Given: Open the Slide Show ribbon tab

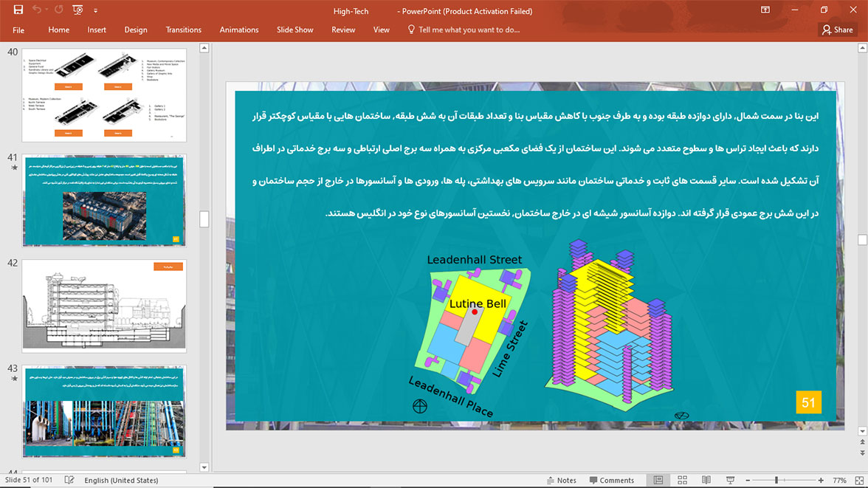Looking at the screenshot, I should tap(295, 30).
